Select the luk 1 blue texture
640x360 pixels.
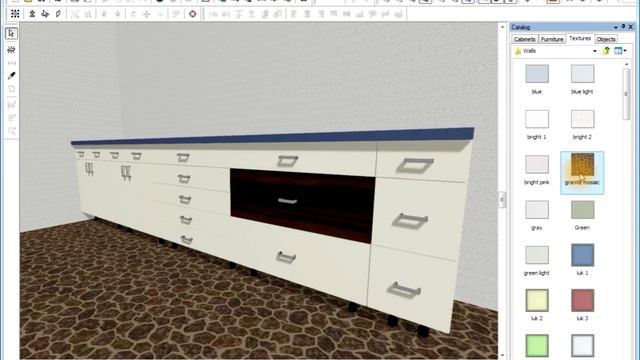pyautogui.click(x=582, y=255)
